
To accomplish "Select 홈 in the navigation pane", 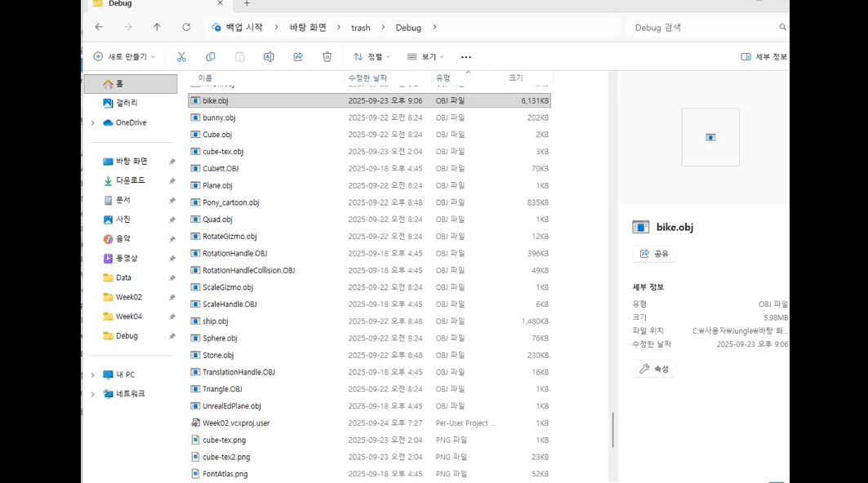I will pyautogui.click(x=131, y=83).
